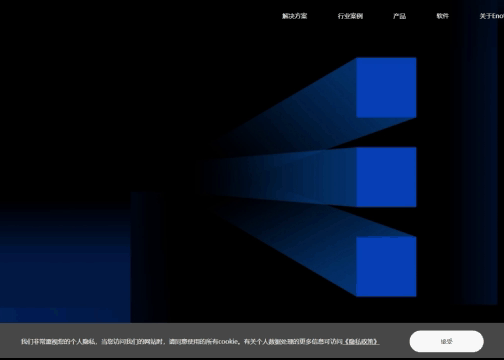Image resolution: width=504 pixels, height=360 pixels.
Task: Open the 关于Eno... navigation entry
Action: [492, 16]
